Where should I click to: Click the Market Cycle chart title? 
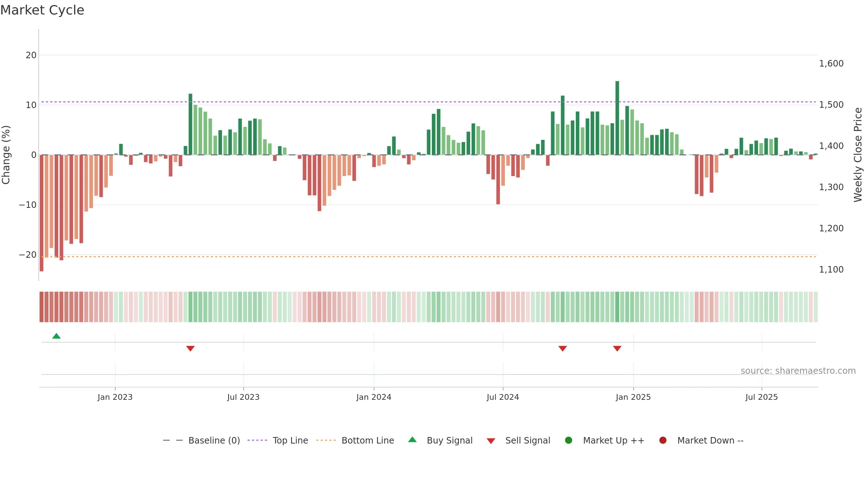pos(42,10)
